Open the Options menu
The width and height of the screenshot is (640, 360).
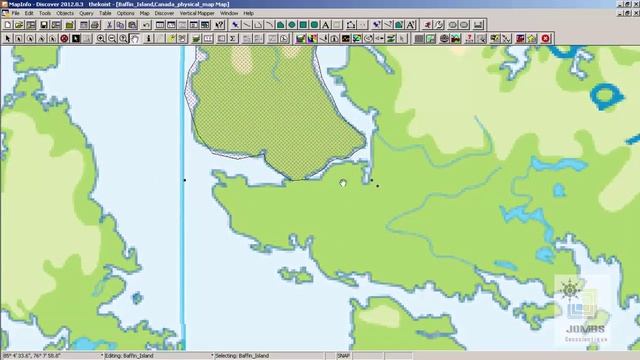click(x=125, y=13)
